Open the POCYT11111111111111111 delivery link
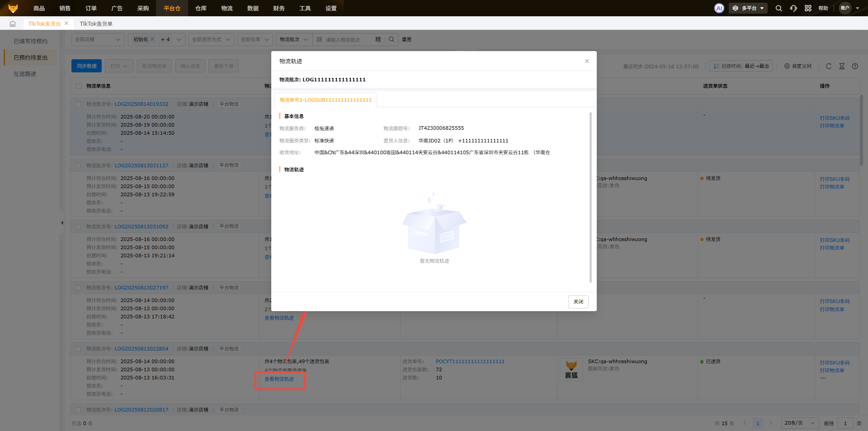 (x=470, y=361)
